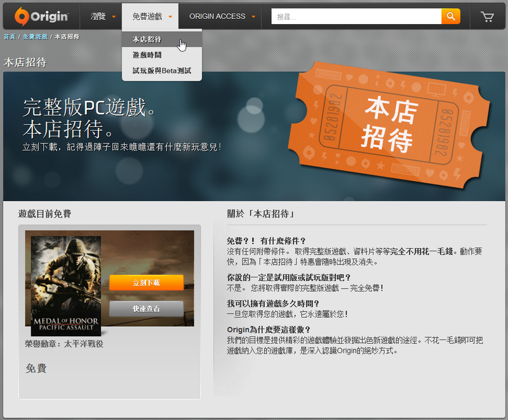508x420 pixels.
Task: Click the 立刻下載 button
Action: pos(147,282)
